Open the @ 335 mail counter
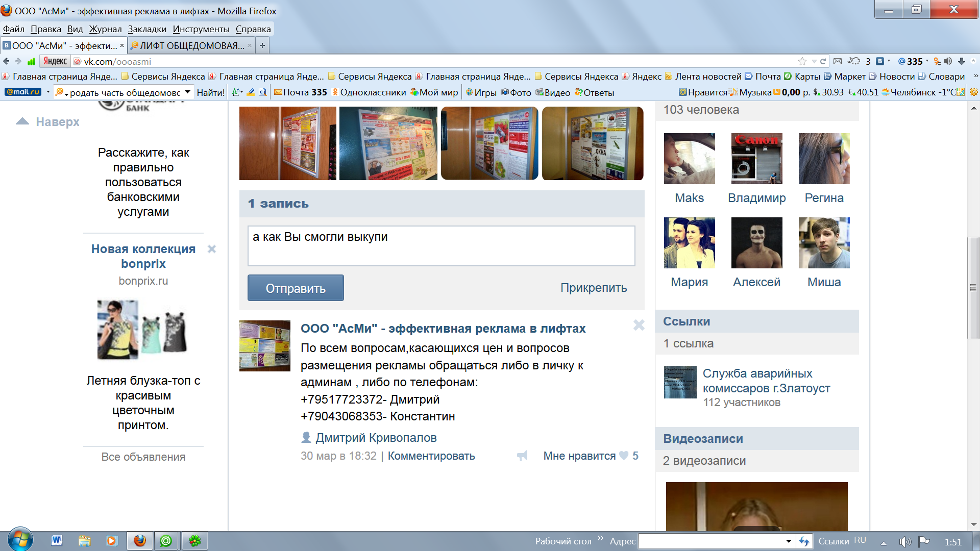 pos(910,61)
